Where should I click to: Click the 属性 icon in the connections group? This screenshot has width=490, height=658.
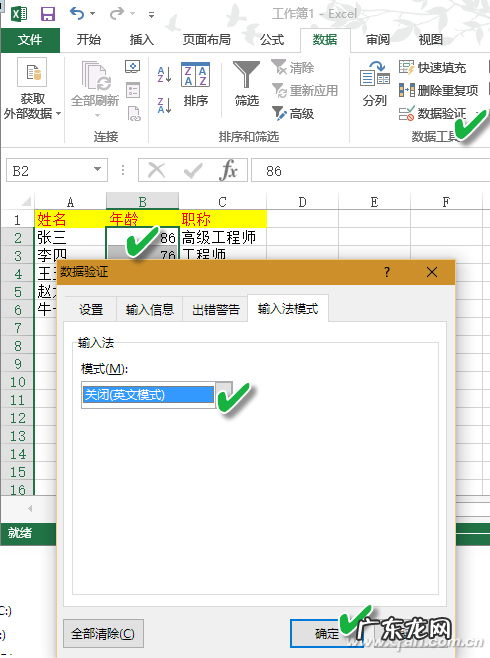click(133, 90)
